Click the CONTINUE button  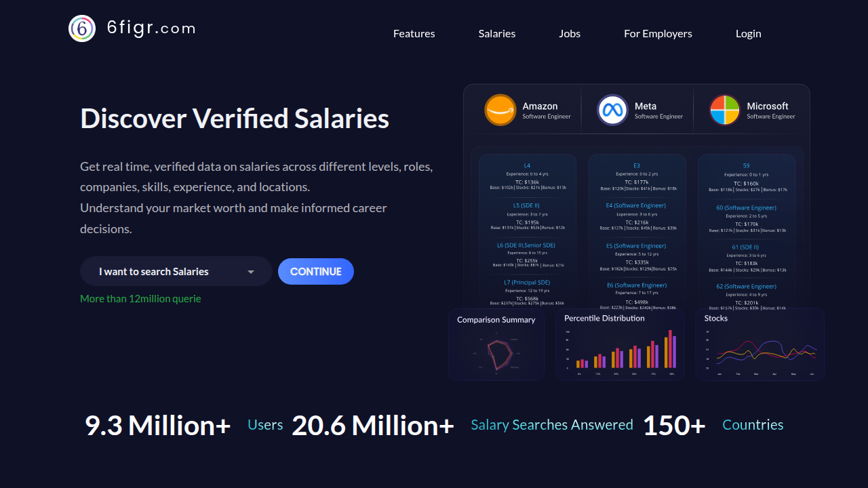(316, 271)
